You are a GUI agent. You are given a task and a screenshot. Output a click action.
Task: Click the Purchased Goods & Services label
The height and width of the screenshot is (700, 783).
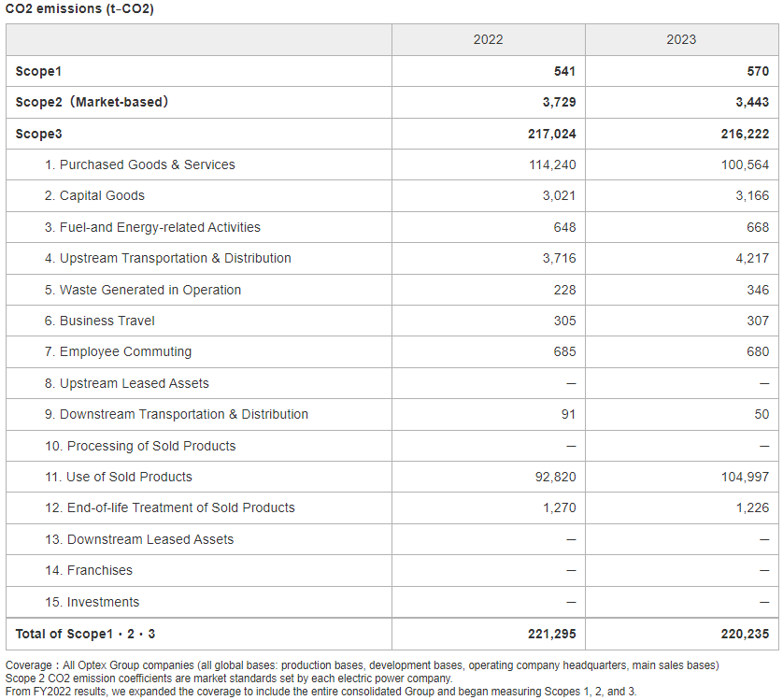[140, 164]
